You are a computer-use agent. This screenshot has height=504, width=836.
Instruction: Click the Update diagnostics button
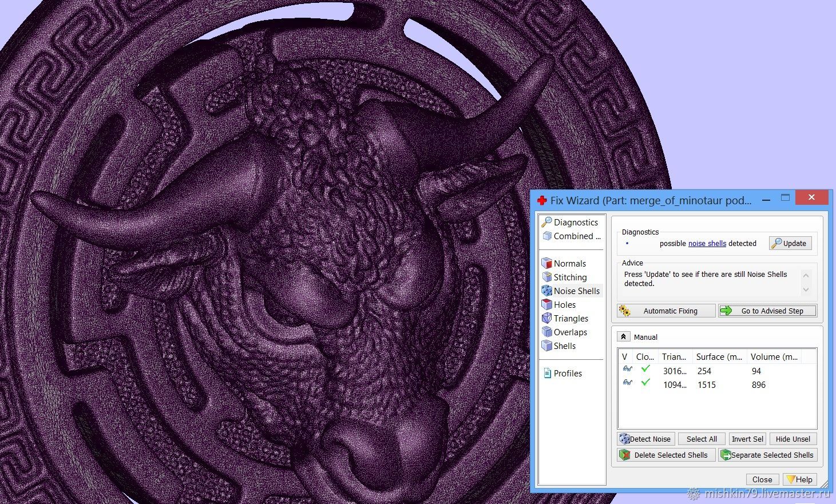[x=790, y=243]
